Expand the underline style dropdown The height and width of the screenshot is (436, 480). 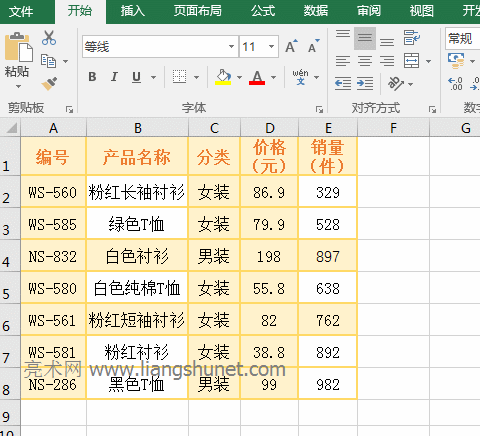[x=153, y=77]
